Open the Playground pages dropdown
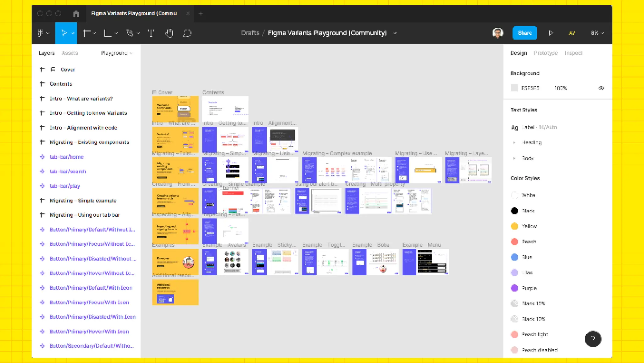Viewport: 644px width, 363px height. click(116, 53)
